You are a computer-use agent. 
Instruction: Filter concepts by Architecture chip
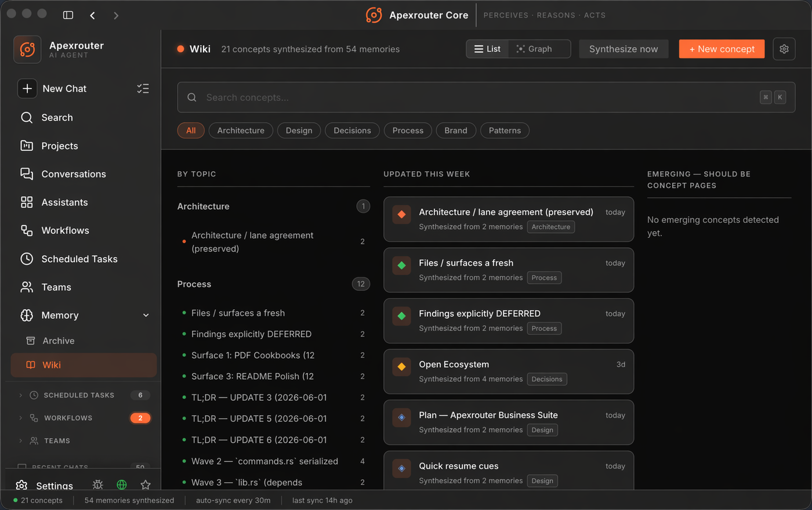(241, 131)
